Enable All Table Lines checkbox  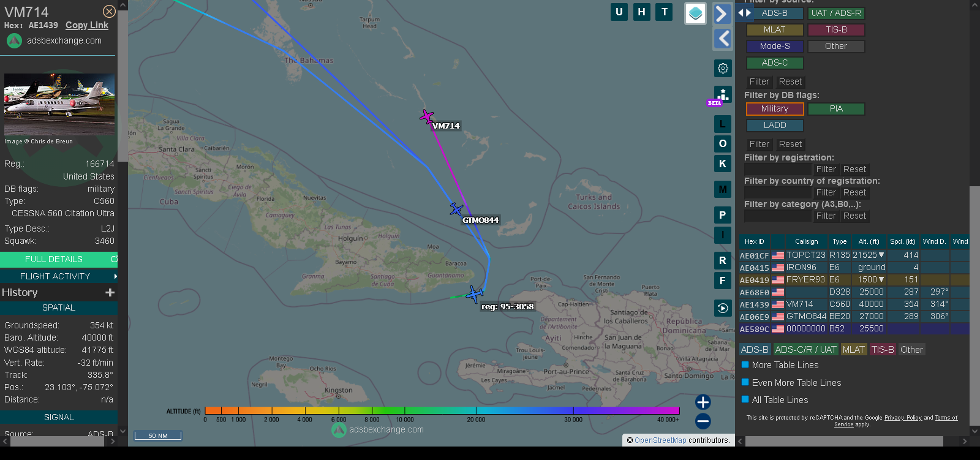pos(745,399)
